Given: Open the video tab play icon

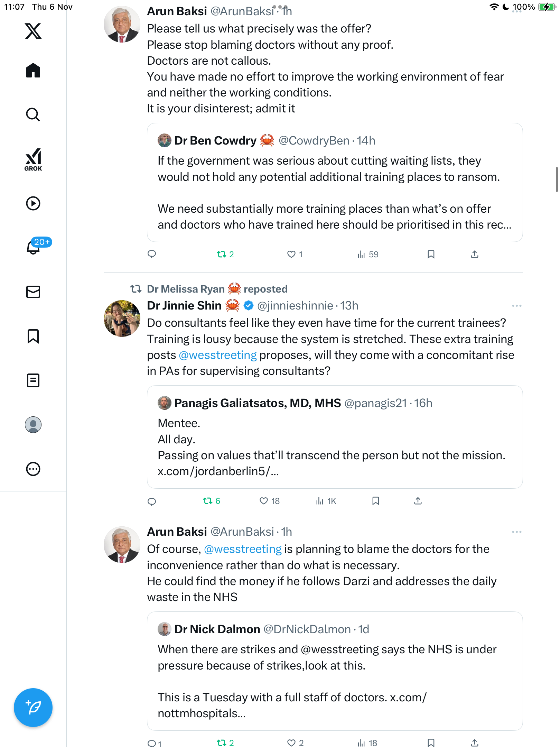Looking at the screenshot, I should point(33,203).
